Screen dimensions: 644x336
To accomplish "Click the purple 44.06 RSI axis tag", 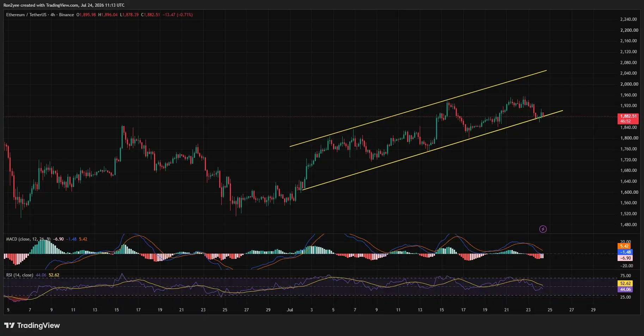I will tap(625, 290).
